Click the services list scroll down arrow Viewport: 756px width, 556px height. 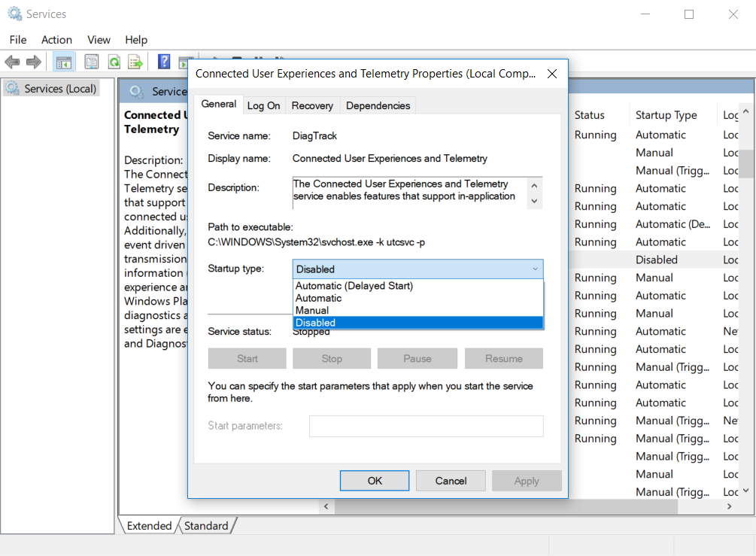(x=746, y=491)
